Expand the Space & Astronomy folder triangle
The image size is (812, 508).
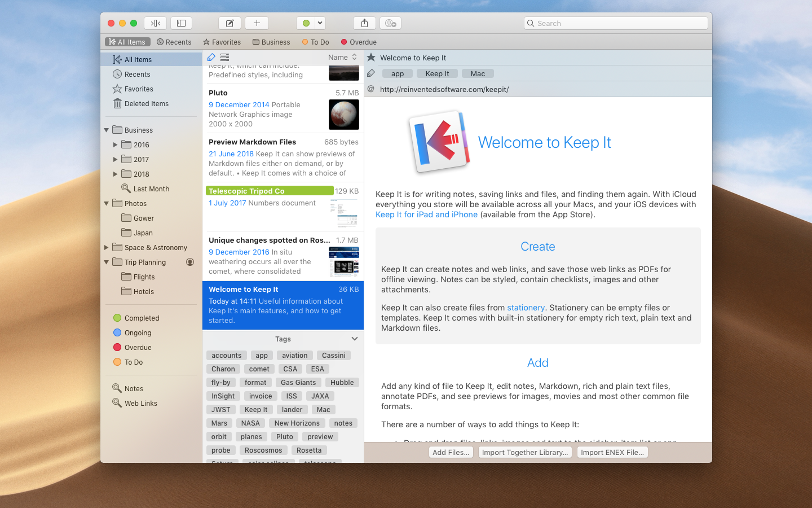107,247
